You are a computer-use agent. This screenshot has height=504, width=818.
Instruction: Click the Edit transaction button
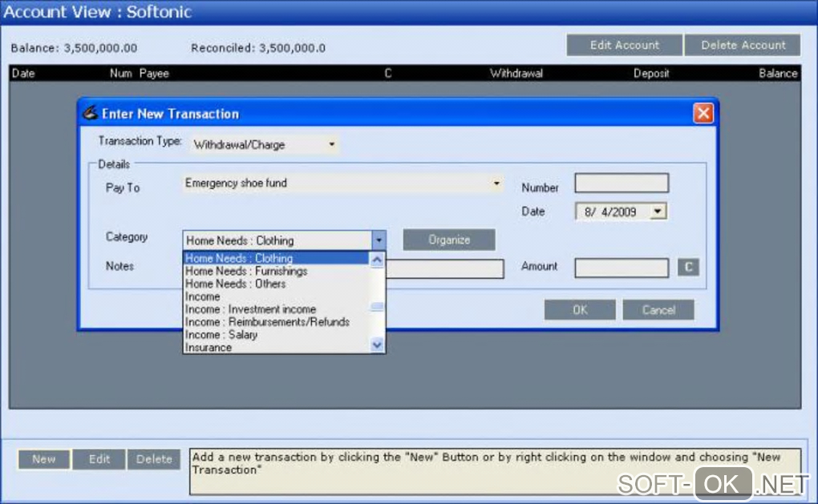(x=99, y=459)
